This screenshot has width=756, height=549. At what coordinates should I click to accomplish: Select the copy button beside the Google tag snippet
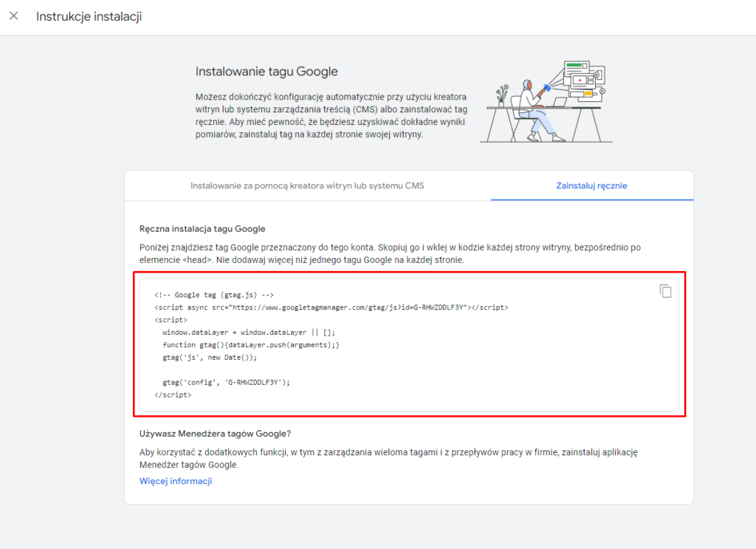tap(665, 291)
